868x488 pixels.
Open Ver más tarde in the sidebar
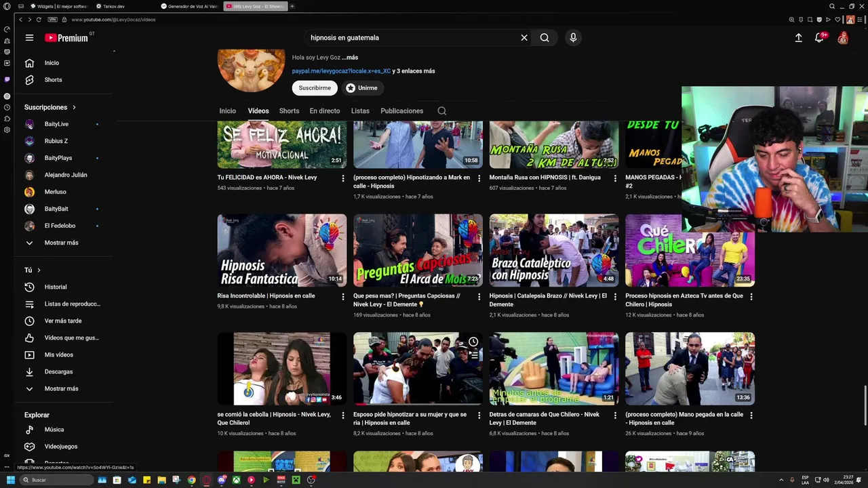click(64, 321)
